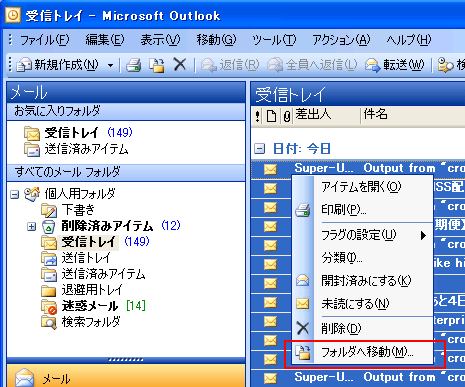Click the delete X toolbar icon
The width and height of the screenshot is (465, 387).
coord(180,64)
